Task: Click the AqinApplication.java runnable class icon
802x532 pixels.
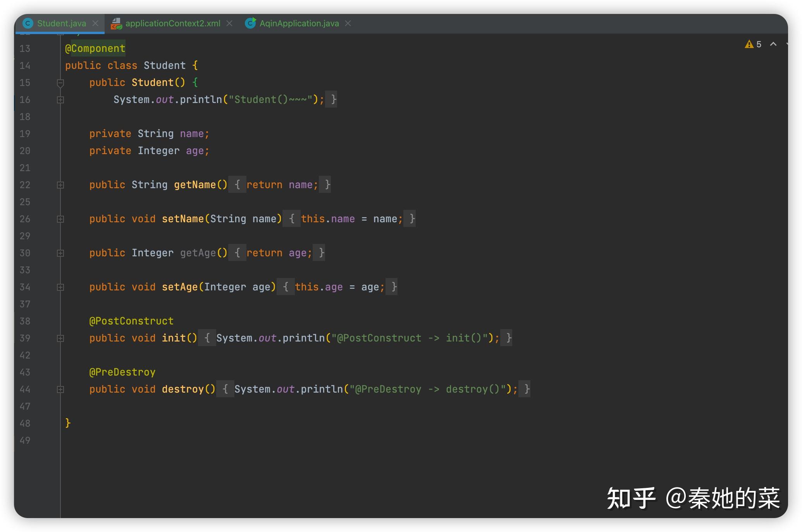Action: (251, 23)
